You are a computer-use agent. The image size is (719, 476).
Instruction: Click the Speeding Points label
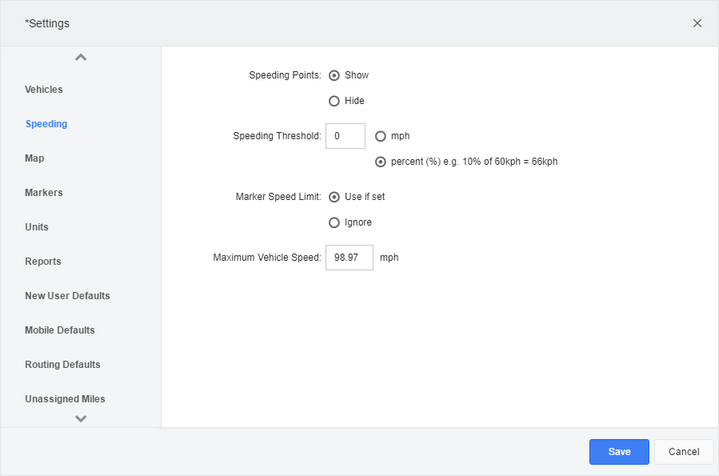(x=285, y=75)
